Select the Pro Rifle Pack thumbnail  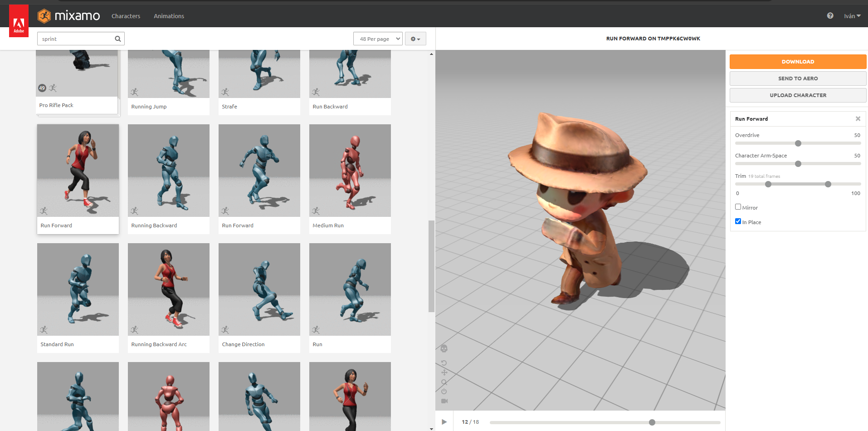click(77, 73)
